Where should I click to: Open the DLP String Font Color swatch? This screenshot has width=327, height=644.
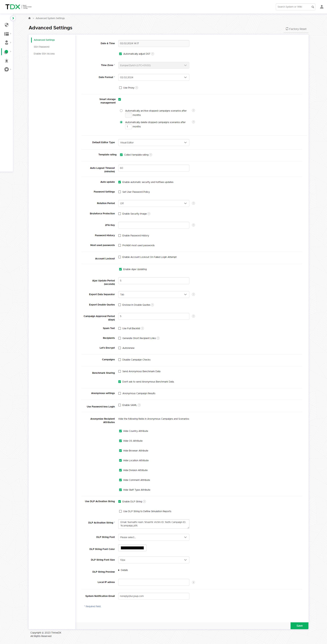pos(132,548)
